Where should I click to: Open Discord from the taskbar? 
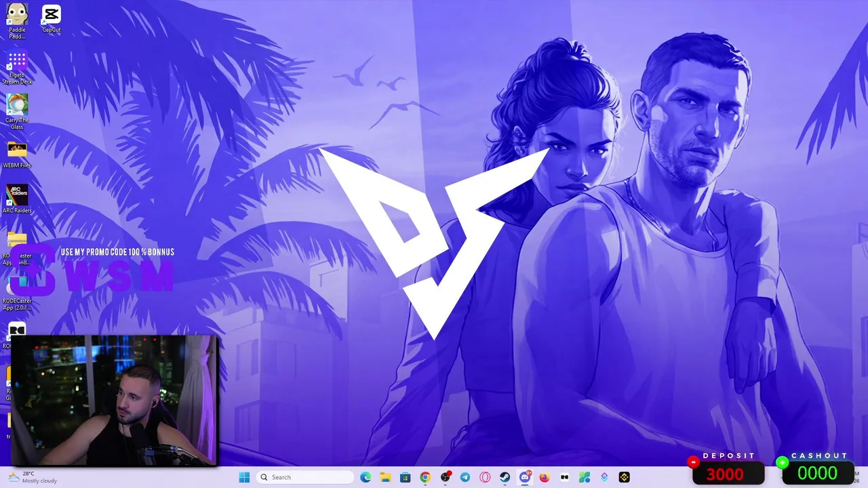[x=524, y=477]
